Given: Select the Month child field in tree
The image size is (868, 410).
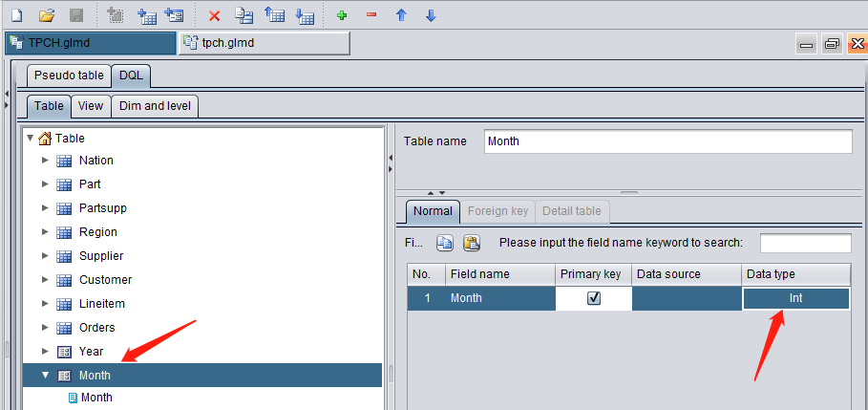Looking at the screenshot, I should click(96, 398).
